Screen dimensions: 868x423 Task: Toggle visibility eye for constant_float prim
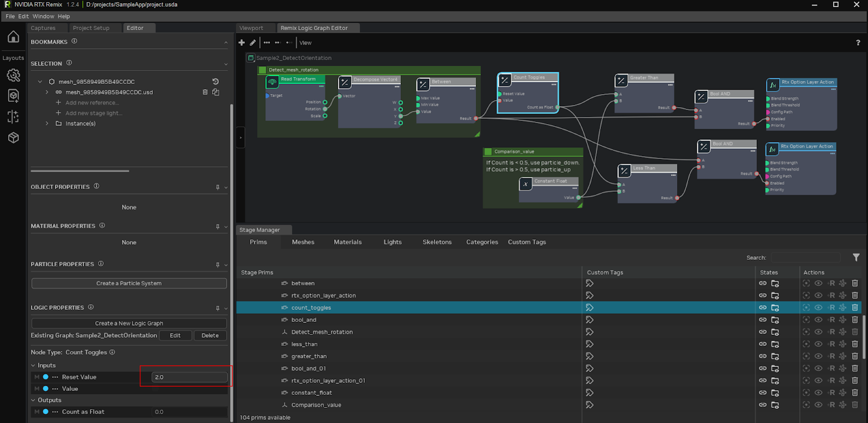click(x=819, y=393)
